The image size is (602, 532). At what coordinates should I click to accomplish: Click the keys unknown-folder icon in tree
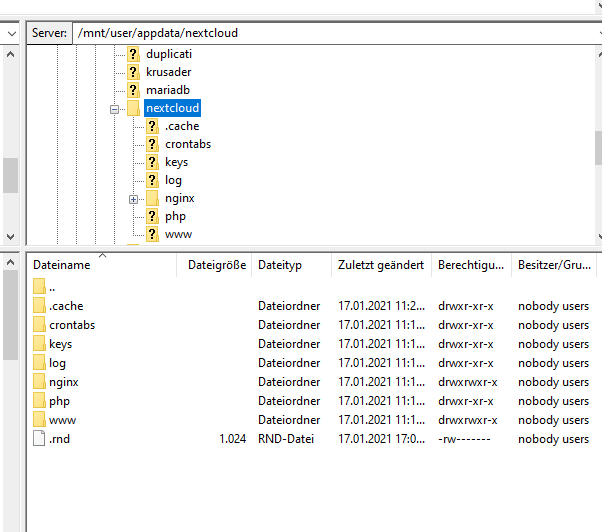click(x=152, y=162)
